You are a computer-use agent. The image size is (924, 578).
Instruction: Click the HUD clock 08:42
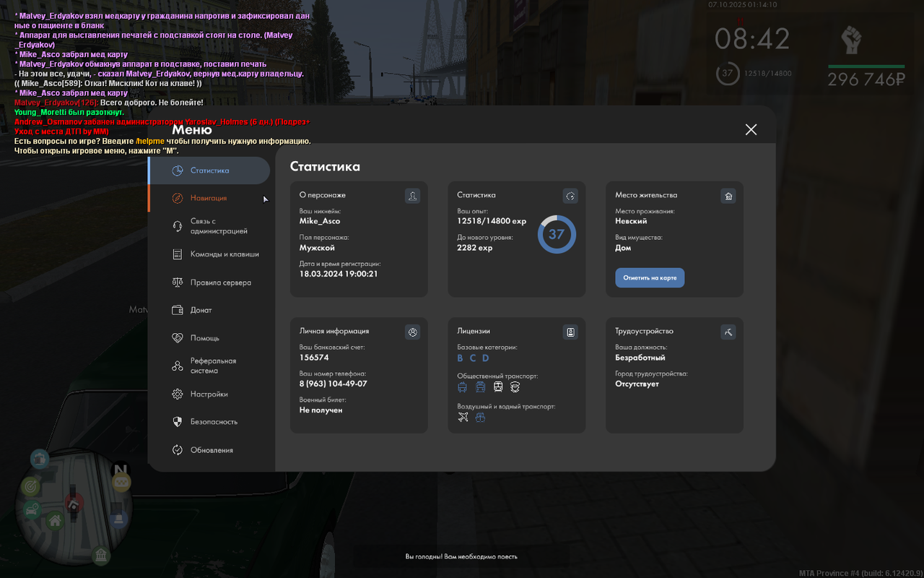[x=752, y=39]
